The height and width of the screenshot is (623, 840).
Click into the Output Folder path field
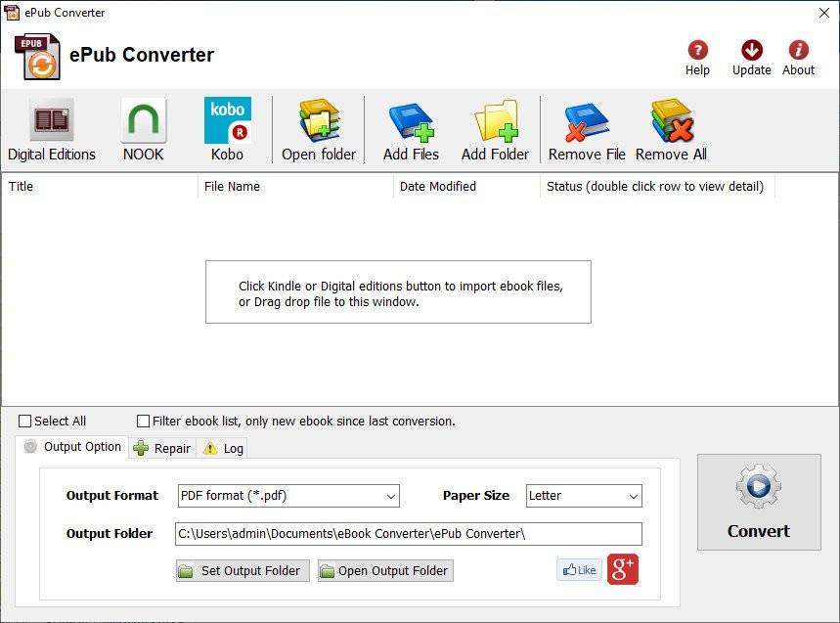tap(408, 534)
